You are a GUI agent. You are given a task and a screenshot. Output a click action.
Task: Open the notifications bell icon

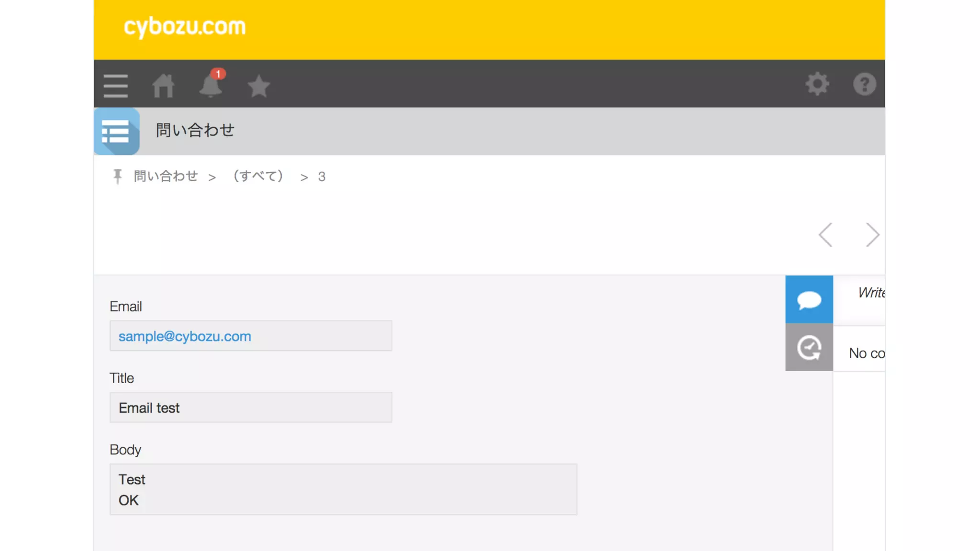click(x=211, y=86)
